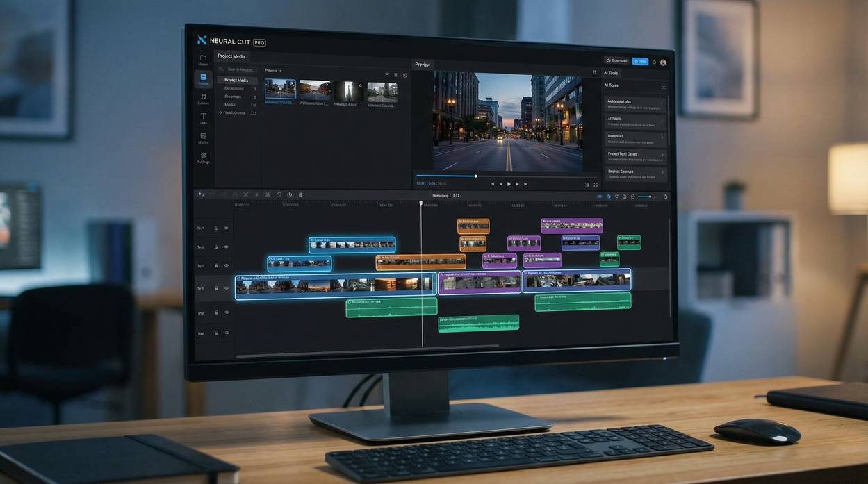Click the blue share button beside Download
868x484 pixels.
pyautogui.click(x=640, y=62)
